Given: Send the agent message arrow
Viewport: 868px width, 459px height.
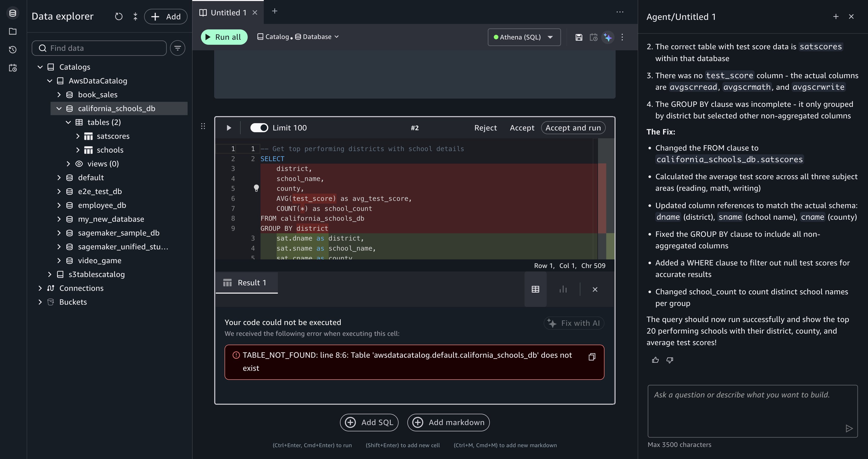Looking at the screenshot, I should [849, 428].
